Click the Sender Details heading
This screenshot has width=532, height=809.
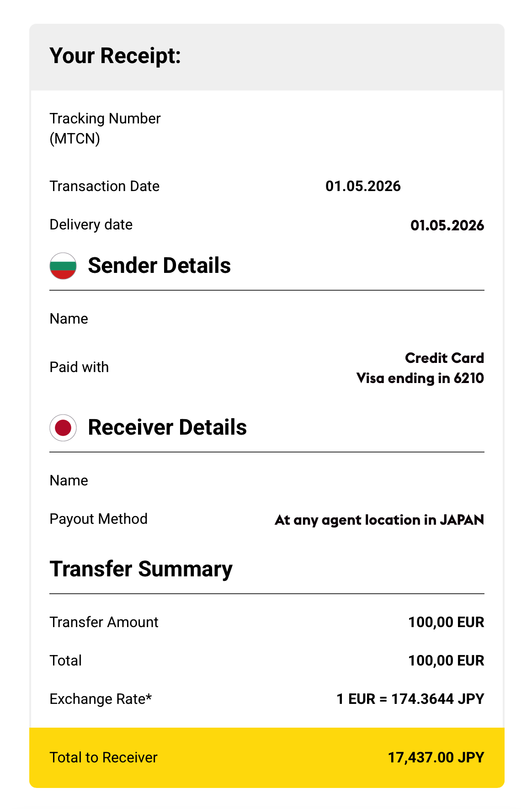(159, 266)
